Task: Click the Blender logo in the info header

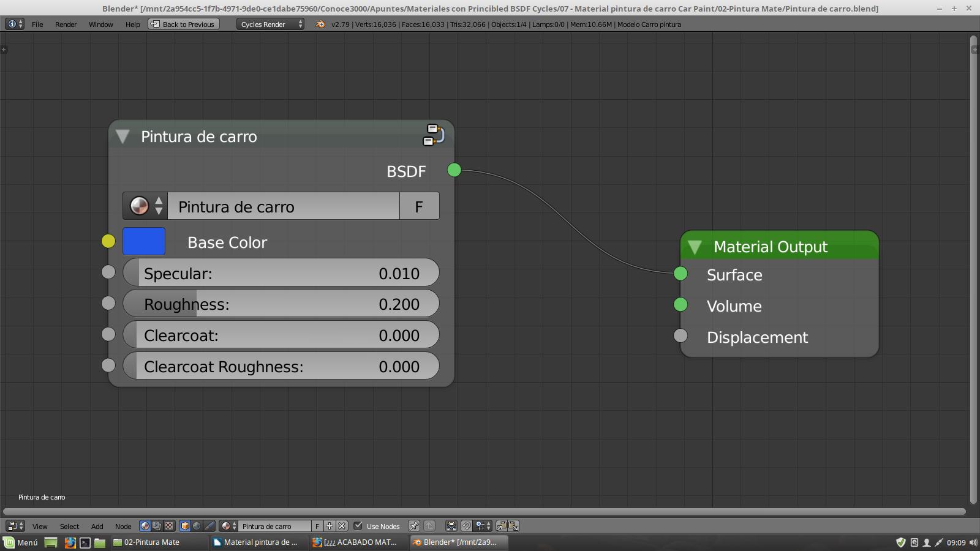Action: coord(320,24)
